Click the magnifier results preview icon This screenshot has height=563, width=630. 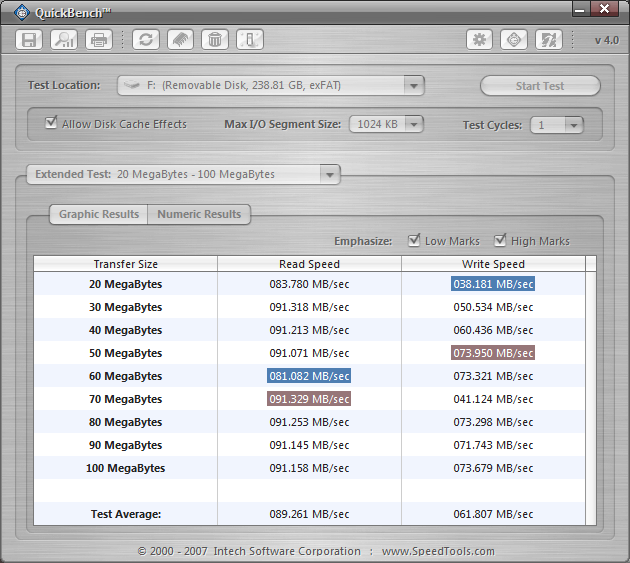pyautogui.click(x=64, y=40)
